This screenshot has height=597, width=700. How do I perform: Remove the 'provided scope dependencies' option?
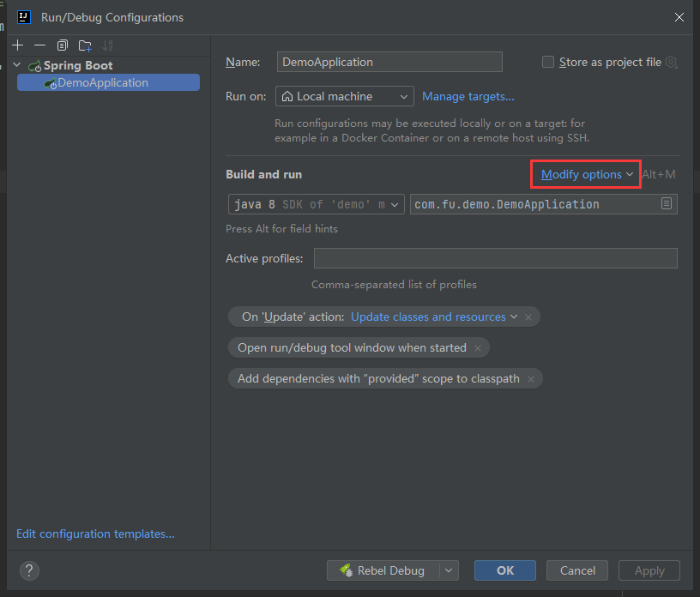point(531,378)
